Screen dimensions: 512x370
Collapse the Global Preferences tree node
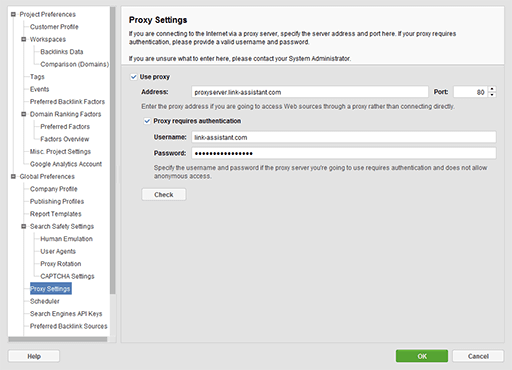pyautogui.click(x=13, y=176)
